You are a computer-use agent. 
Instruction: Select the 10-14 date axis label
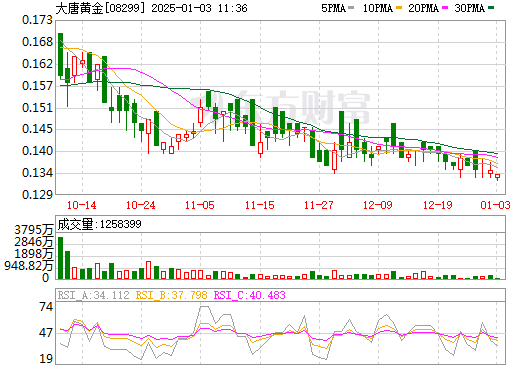click(82, 205)
